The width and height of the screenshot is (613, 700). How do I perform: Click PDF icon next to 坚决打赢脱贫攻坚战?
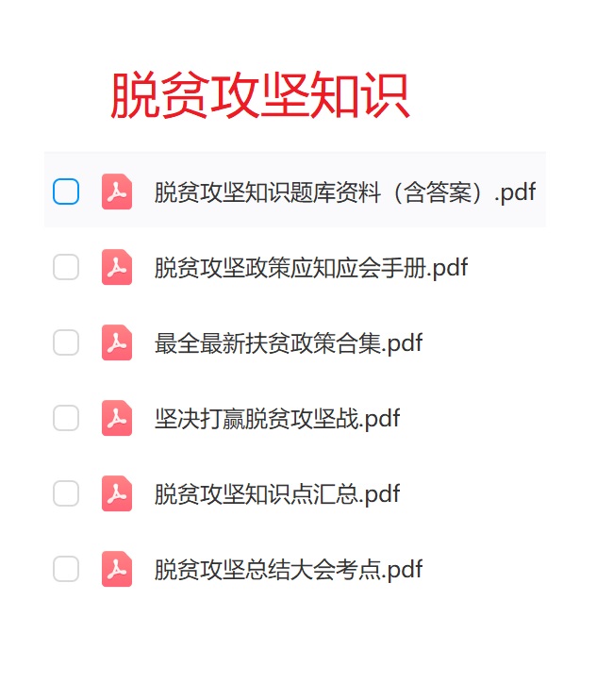[117, 418]
